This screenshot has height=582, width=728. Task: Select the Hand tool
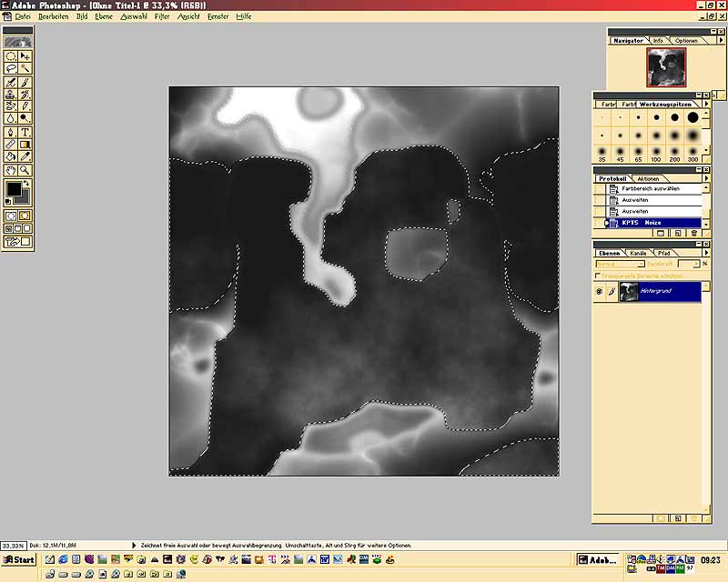point(11,169)
